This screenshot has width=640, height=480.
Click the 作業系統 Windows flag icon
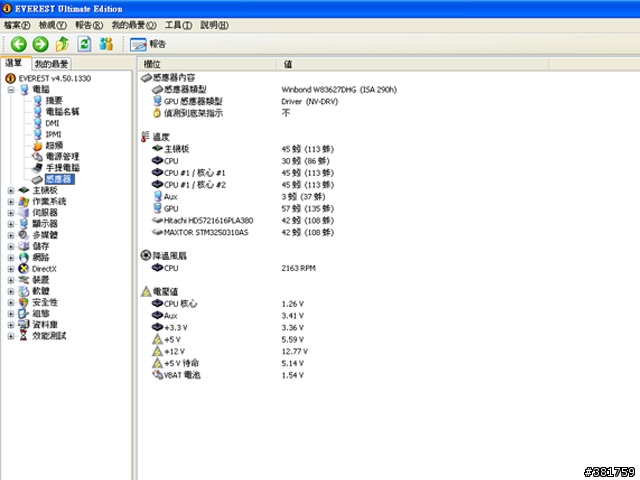24,202
